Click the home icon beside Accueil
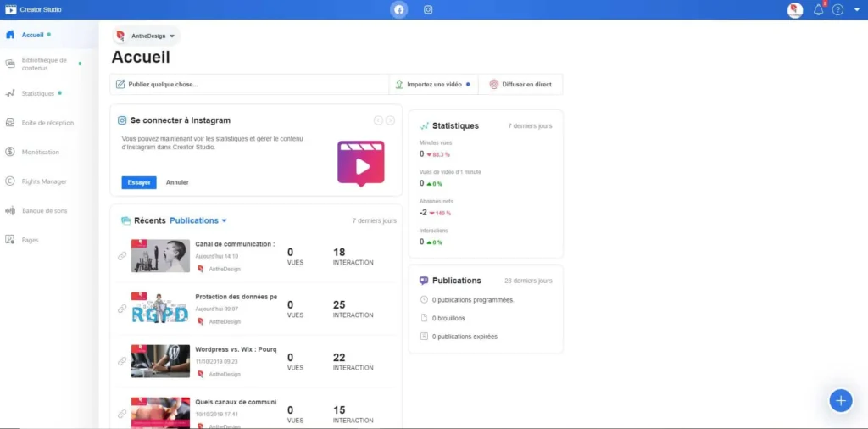Image resolution: width=868 pixels, height=429 pixels. click(x=10, y=34)
